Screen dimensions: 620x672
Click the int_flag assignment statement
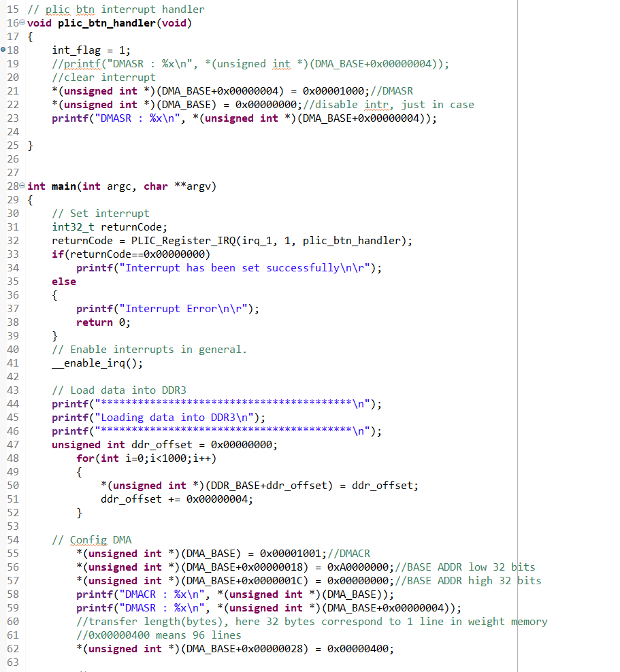[91, 50]
